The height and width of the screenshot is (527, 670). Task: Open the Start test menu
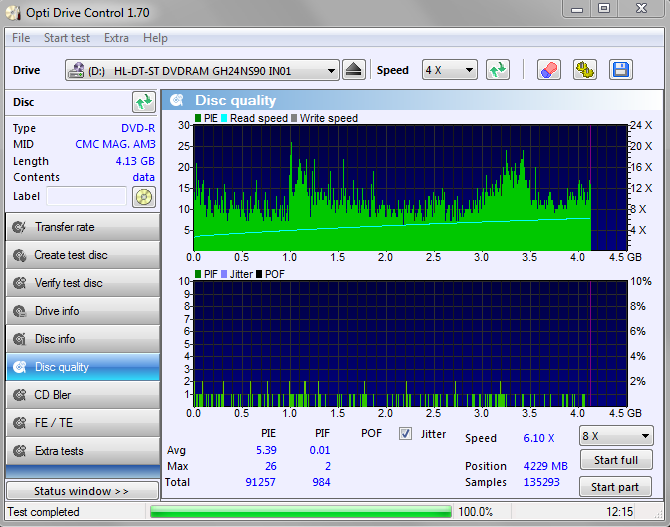coord(67,38)
